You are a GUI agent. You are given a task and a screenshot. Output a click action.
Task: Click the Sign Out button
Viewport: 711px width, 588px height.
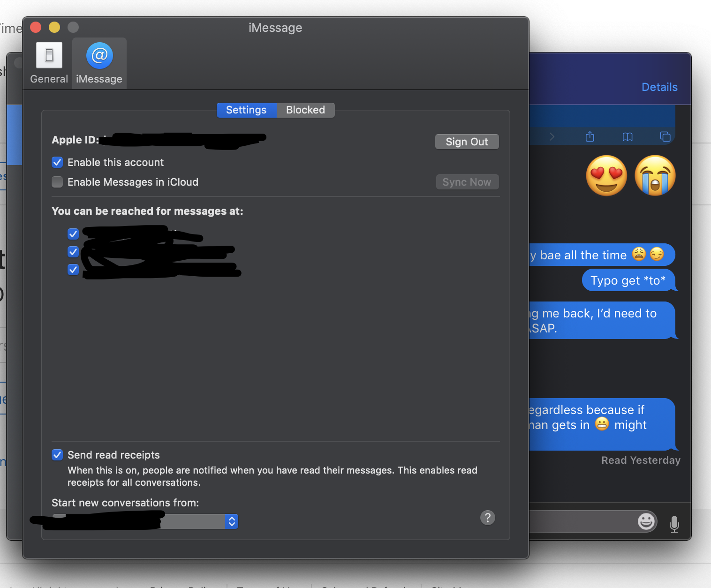[467, 142]
